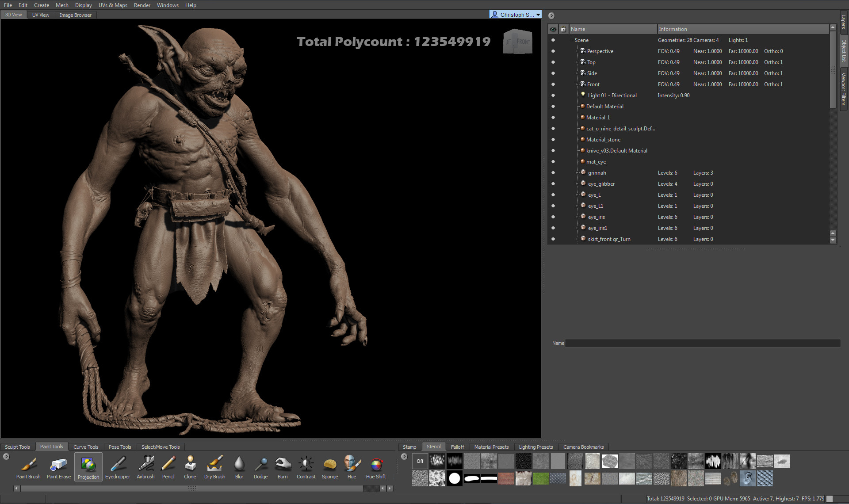This screenshot has width=849, height=504.
Task: Toggle visibility of Light 01 - Directional
Action: [553, 95]
